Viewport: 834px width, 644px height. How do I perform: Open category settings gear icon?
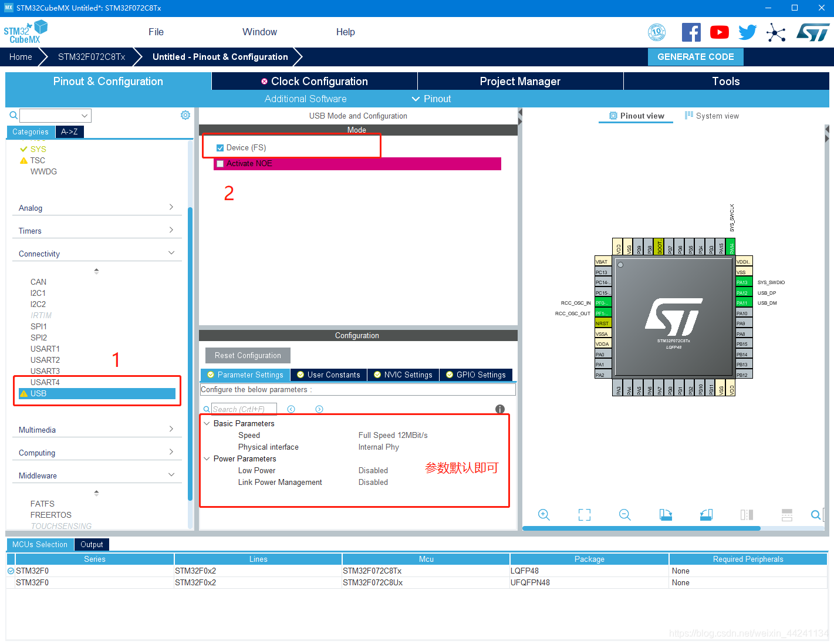coord(185,115)
